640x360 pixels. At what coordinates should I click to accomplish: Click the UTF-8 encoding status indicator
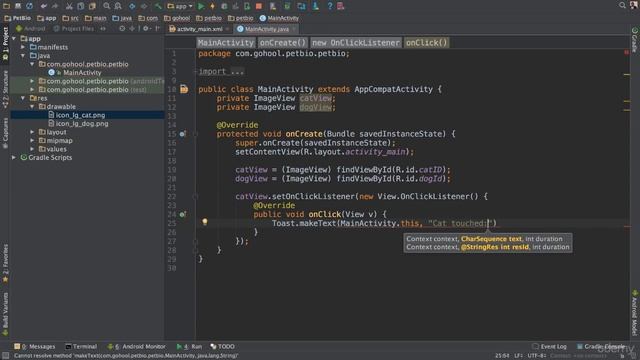pos(536,356)
